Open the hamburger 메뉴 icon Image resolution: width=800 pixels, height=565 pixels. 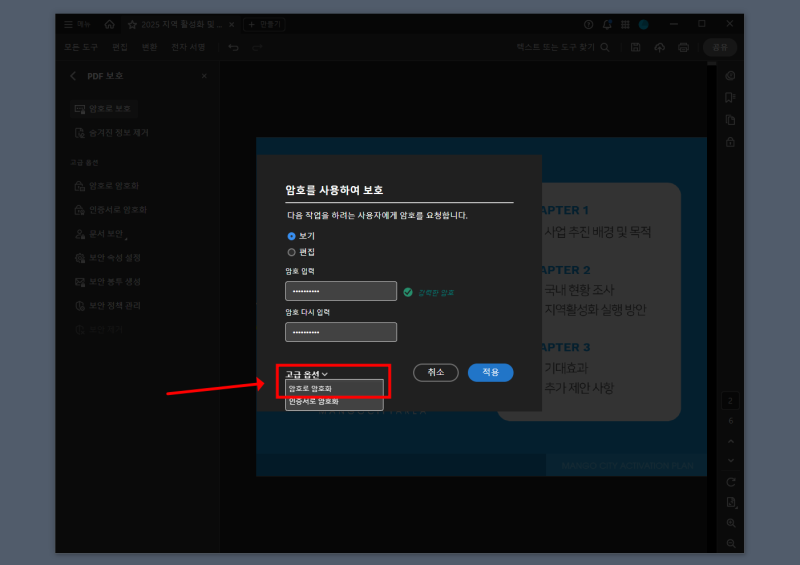click(68, 24)
